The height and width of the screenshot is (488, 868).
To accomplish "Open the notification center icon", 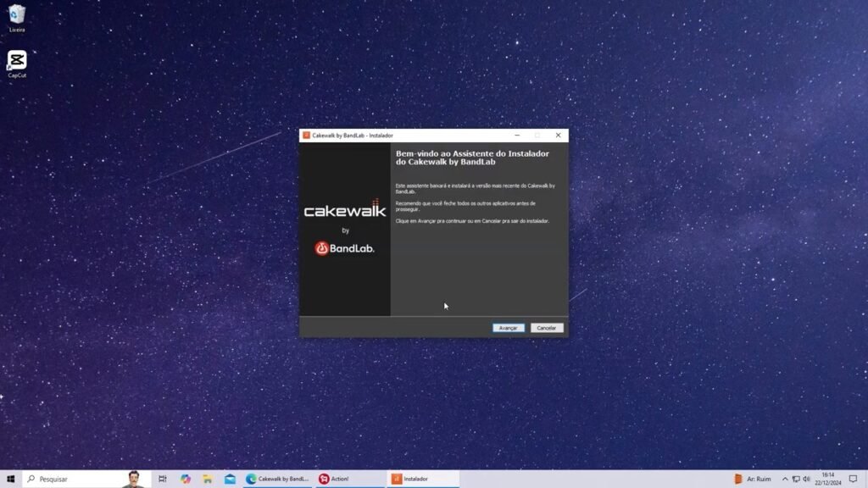I will tap(853, 480).
